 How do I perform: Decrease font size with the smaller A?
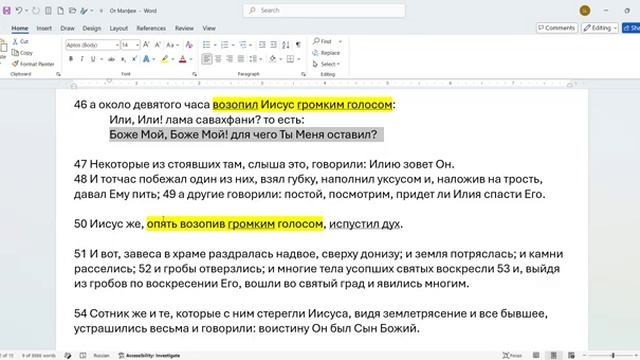pos(158,44)
